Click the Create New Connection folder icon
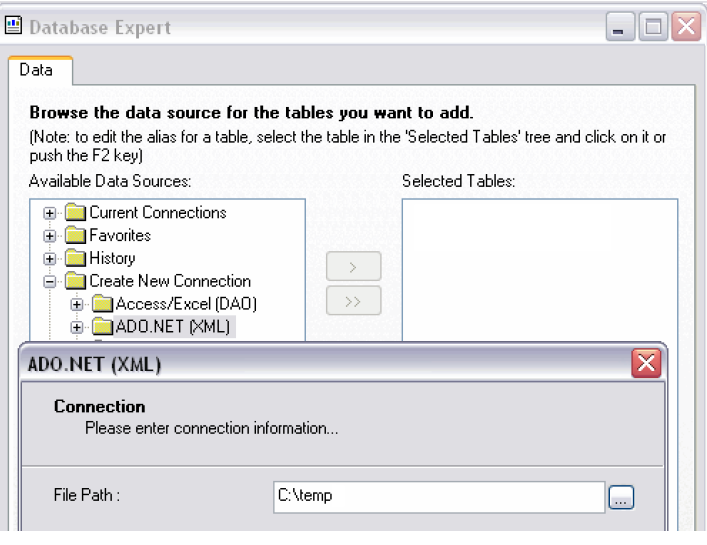The image size is (707, 545). (75, 282)
